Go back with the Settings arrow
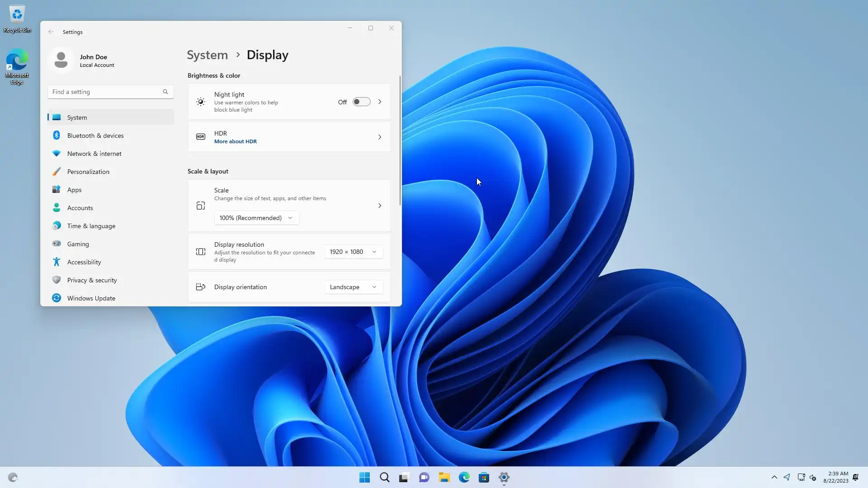 click(x=51, y=32)
